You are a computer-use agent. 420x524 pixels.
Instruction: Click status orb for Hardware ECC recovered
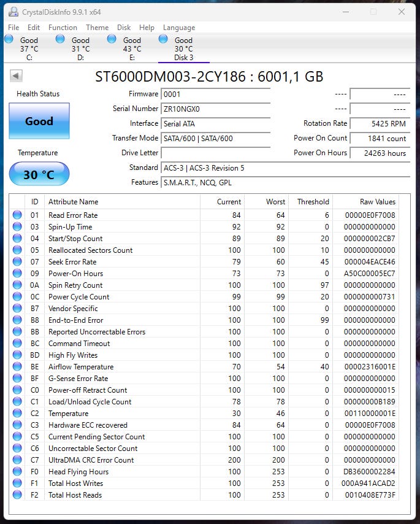pyautogui.click(x=17, y=425)
